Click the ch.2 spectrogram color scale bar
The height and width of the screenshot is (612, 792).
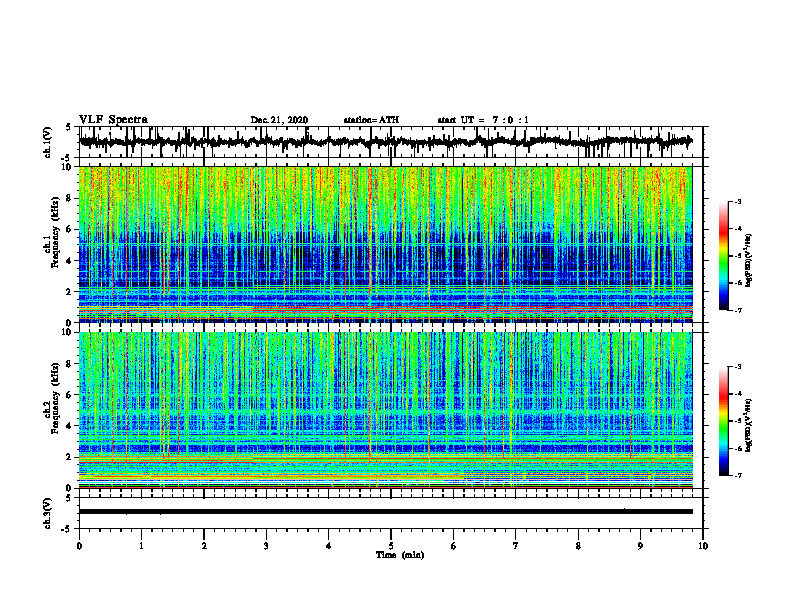(724, 421)
